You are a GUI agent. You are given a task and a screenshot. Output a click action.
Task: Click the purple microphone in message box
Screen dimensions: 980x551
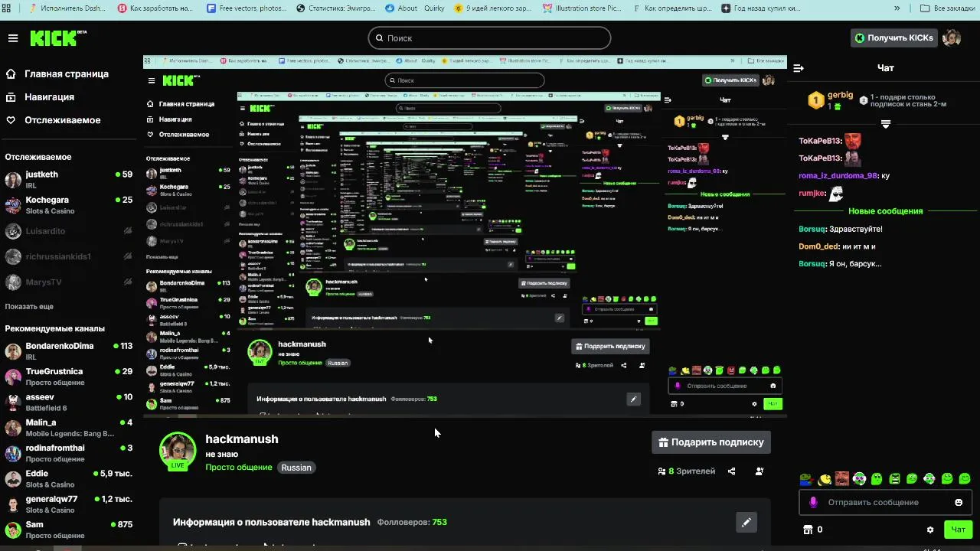813,502
